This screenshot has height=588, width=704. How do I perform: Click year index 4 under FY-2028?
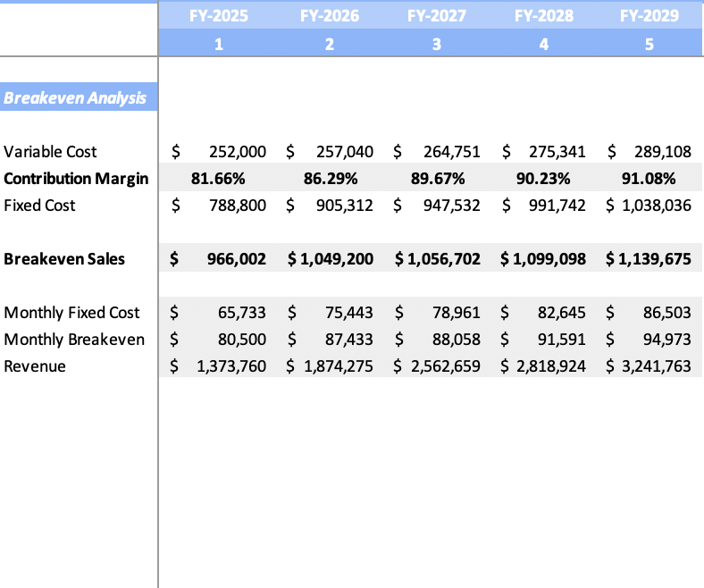(544, 44)
